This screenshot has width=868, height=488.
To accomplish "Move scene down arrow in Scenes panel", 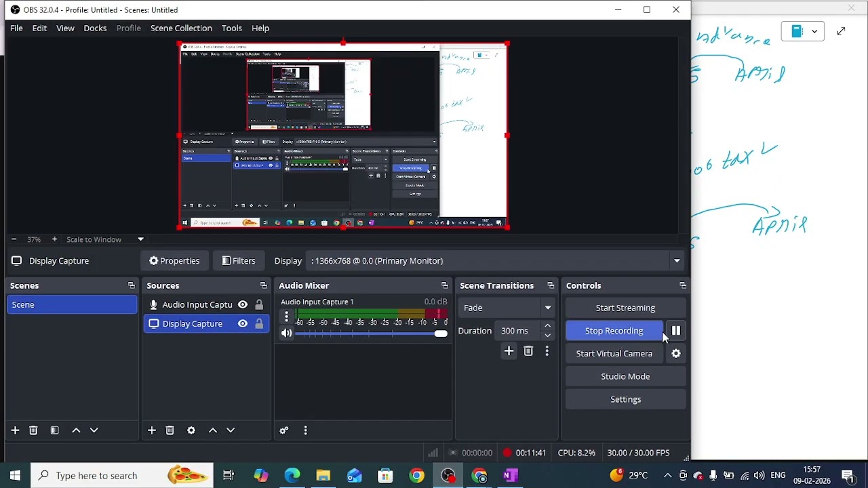I will [94, 430].
